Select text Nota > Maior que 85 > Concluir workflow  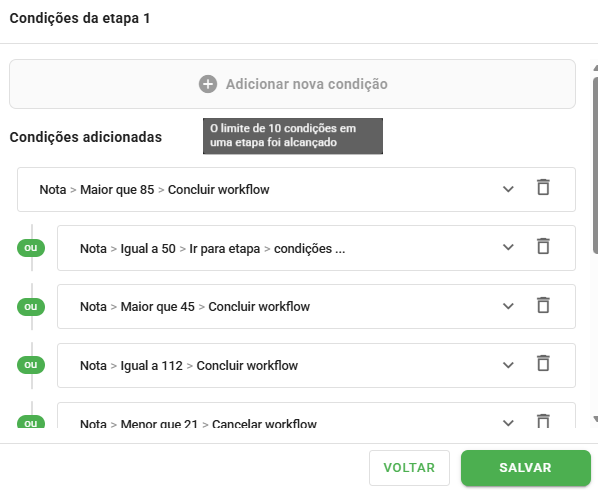click(154, 190)
